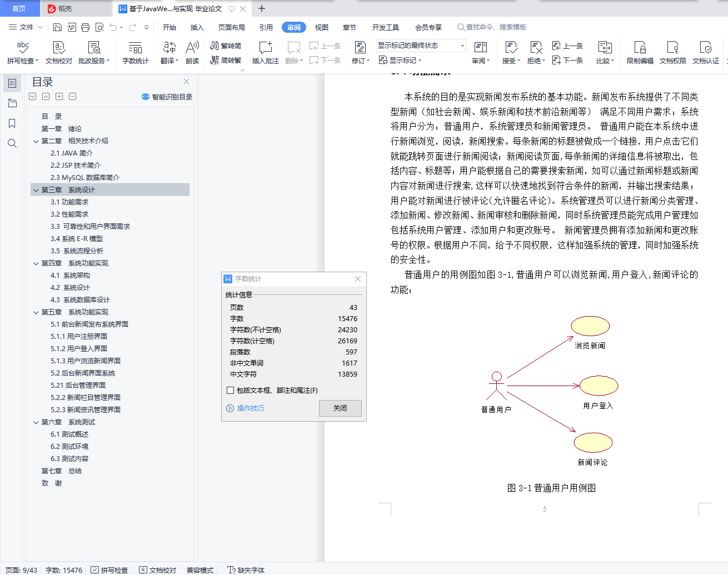The image size is (728, 575).
Task: Select the bookmark icon in left sidebar
Action: point(12,123)
